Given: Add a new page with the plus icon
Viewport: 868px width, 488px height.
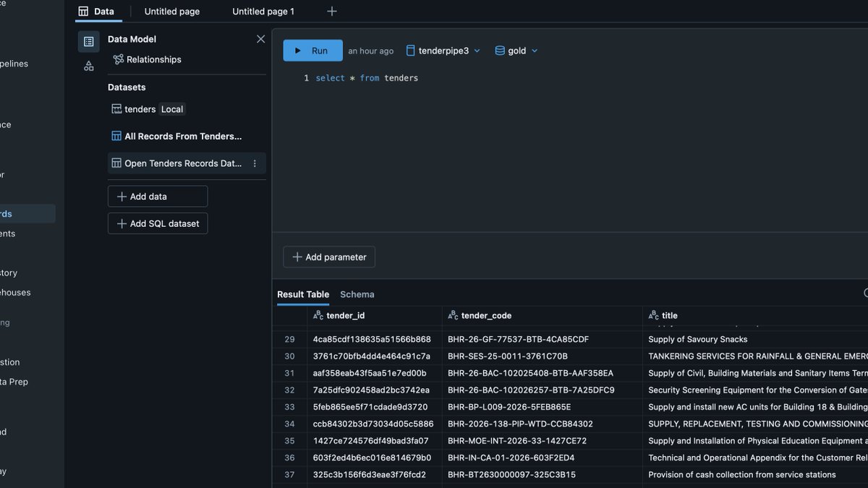Looking at the screenshot, I should (x=332, y=12).
